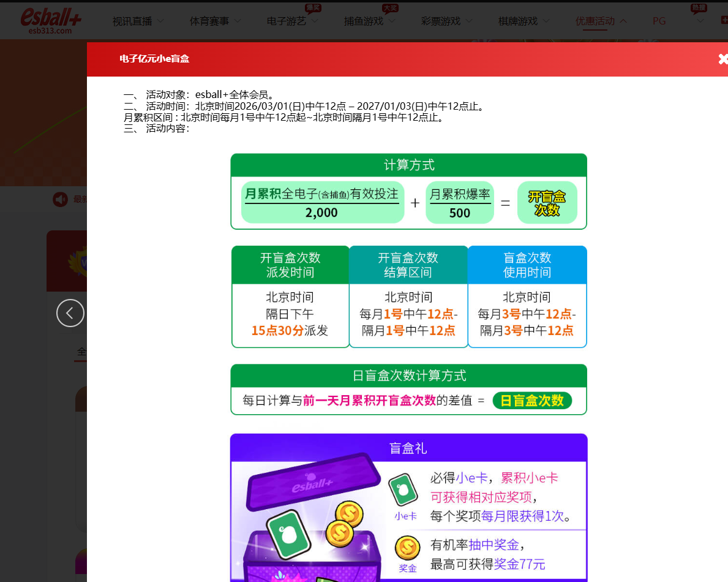Open the 视讯直播 menu
This screenshot has width=728, height=582.
[x=132, y=21]
